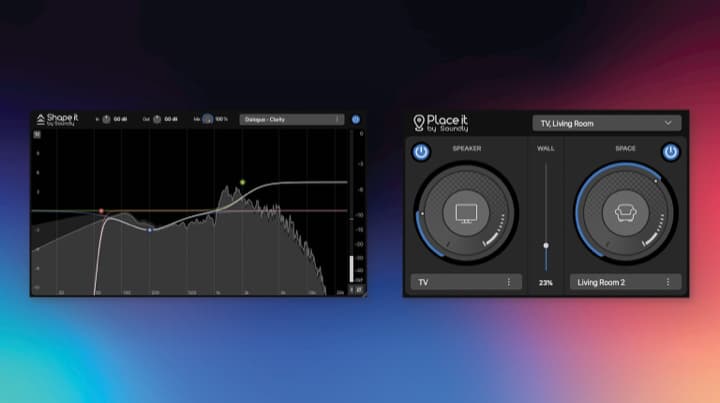
Task: Click the space dial level ticks
Action: [x=654, y=229]
